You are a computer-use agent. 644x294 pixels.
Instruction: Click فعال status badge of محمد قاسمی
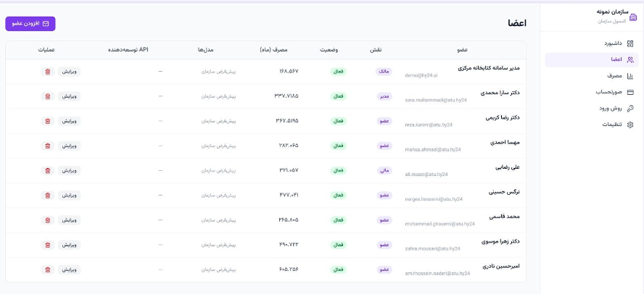pyautogui.click(x=339, y=220)
